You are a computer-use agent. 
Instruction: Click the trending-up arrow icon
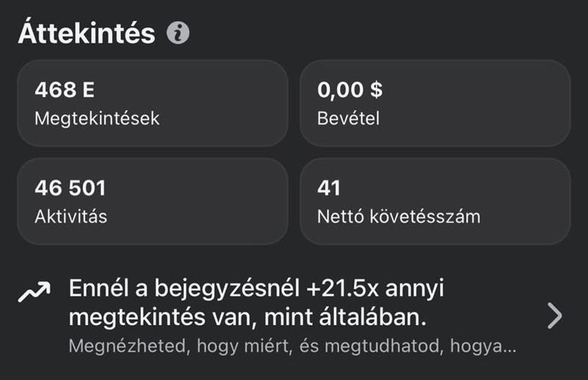pyautogui.click(x=35, y=293)
